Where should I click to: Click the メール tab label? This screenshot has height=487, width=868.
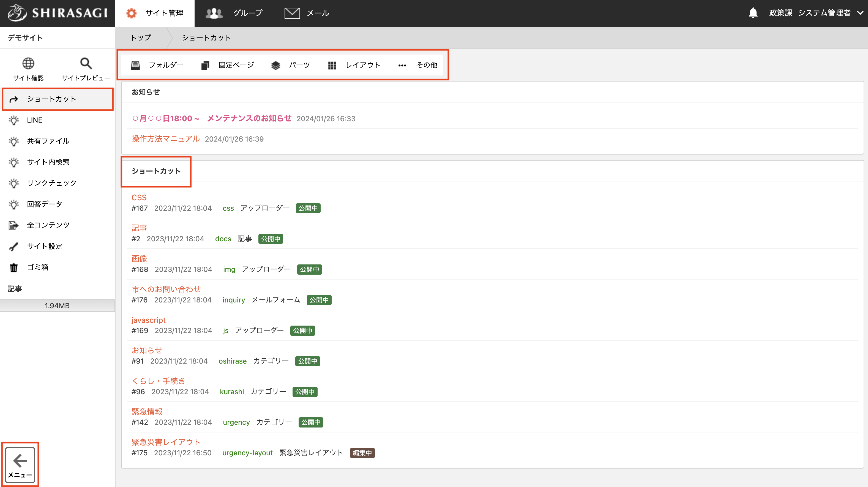coord(318,13)
